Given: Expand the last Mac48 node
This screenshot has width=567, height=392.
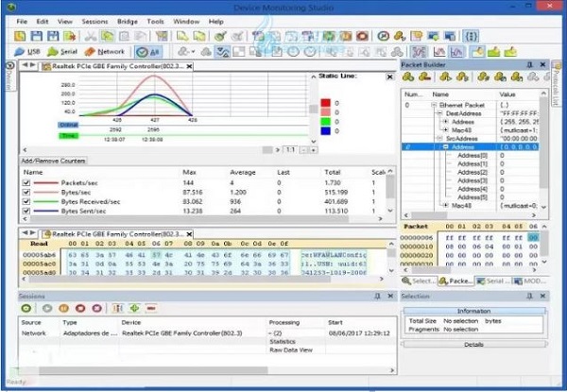Looking at the screenshot, I should coord(445,205).
